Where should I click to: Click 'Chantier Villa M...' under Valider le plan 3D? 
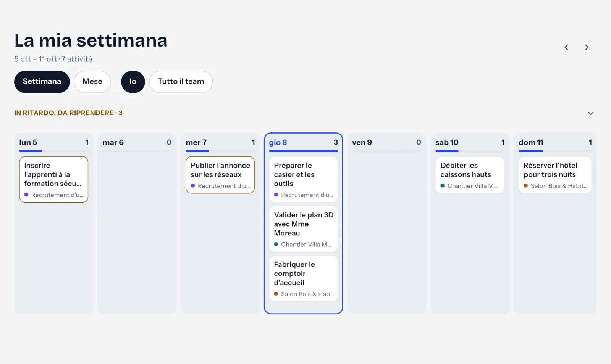(306, 245)
